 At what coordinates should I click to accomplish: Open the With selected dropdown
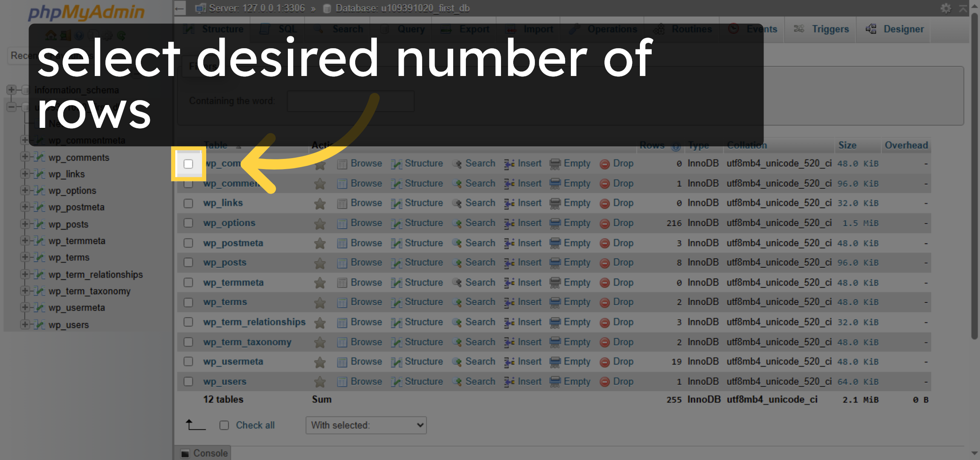[366, 425]
